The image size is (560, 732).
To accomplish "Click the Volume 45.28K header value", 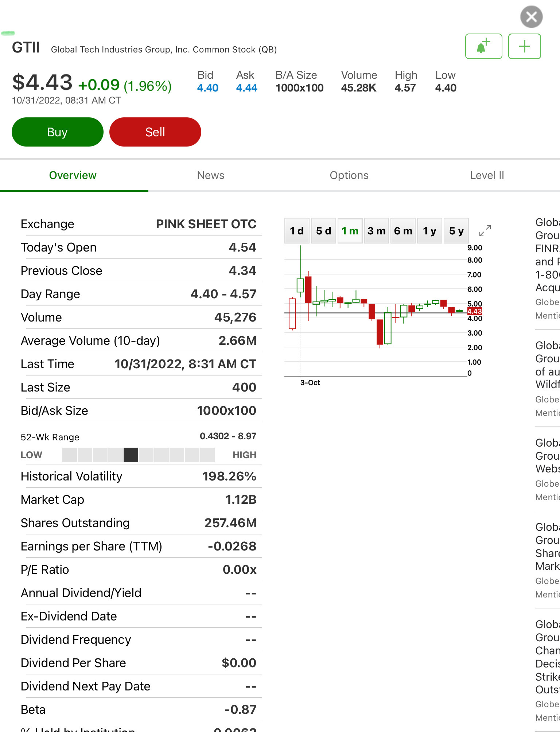I will point(359,88).
